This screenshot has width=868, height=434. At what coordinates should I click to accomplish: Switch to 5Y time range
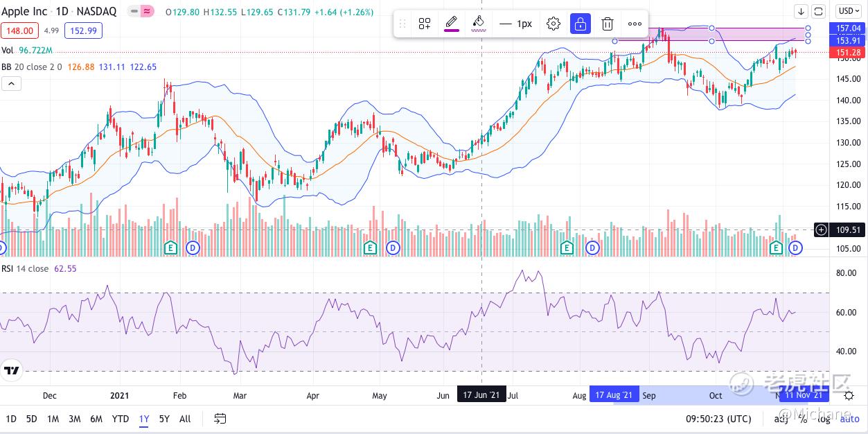(x=164, y=419)
